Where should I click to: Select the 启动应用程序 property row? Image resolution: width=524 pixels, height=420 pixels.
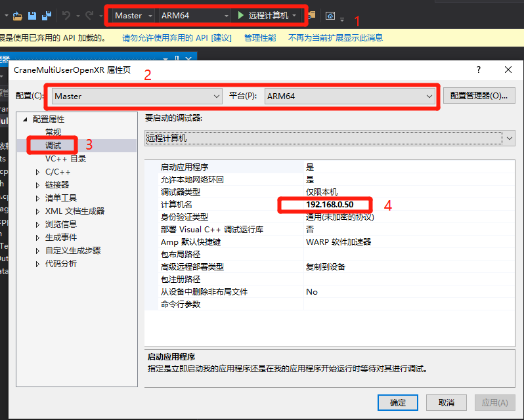[336, 167]
